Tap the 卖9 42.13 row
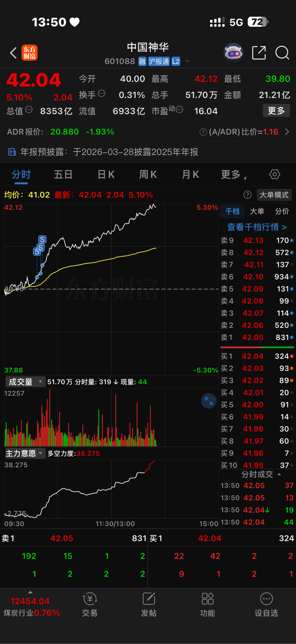This screenshot has width=296, height=644. (257, 240)
